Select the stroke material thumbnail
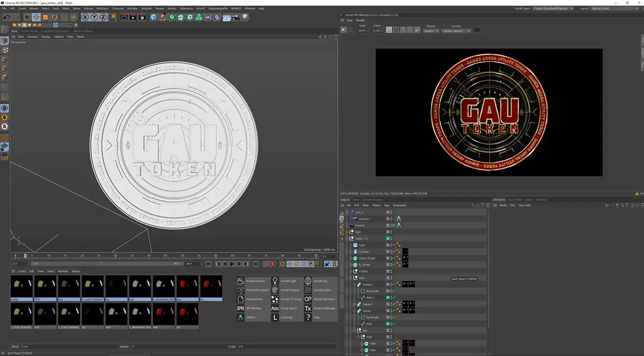 click(x=21, y=287)
